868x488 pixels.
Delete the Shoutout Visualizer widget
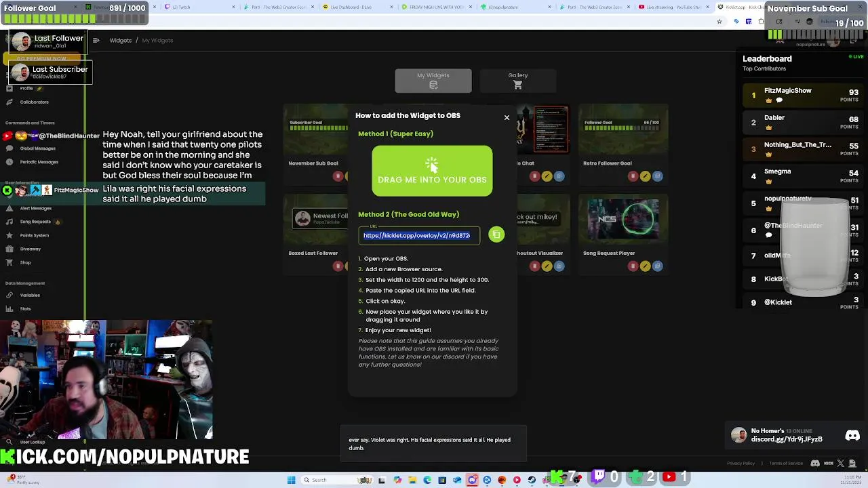(534, 266)
